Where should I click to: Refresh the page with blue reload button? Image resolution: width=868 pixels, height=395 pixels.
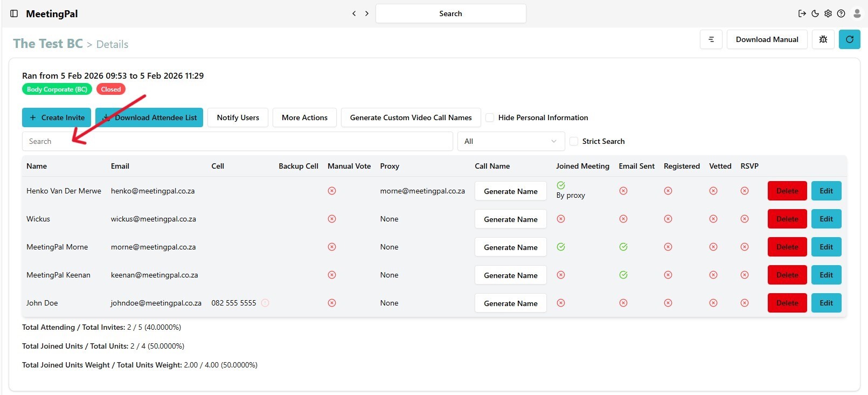849,39
